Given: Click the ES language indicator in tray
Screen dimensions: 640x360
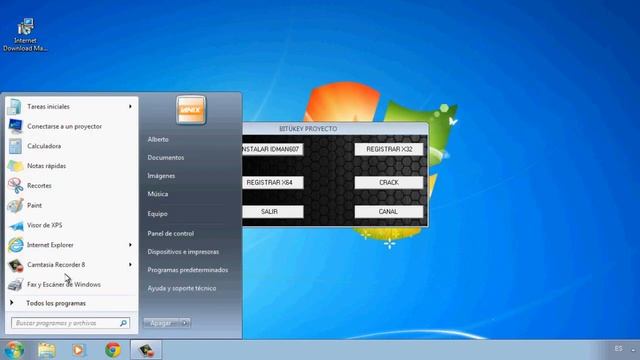Looking at the screenshot, I should pos(618,349).
